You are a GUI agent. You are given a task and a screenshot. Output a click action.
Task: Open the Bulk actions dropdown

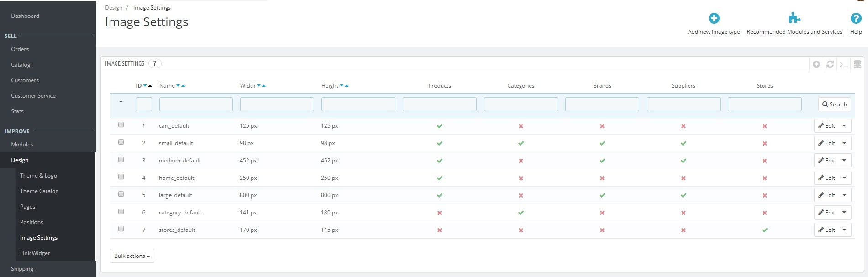tap(132, 256)
